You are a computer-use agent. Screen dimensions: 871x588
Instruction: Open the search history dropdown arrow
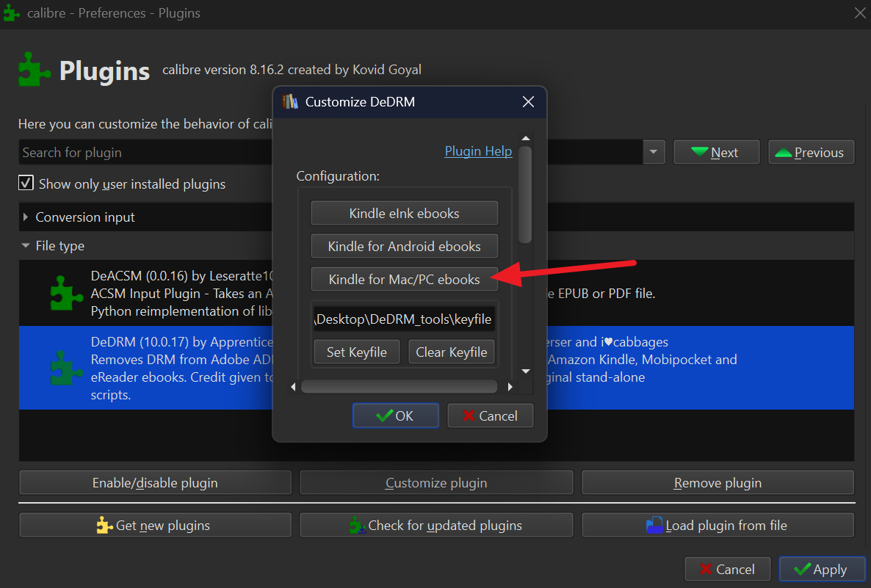coord(654,153)
